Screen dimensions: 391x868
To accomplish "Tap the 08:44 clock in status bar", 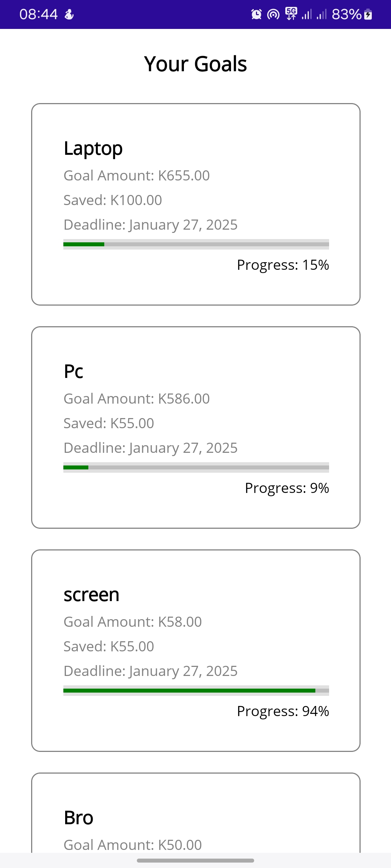I will click(38, 14).
